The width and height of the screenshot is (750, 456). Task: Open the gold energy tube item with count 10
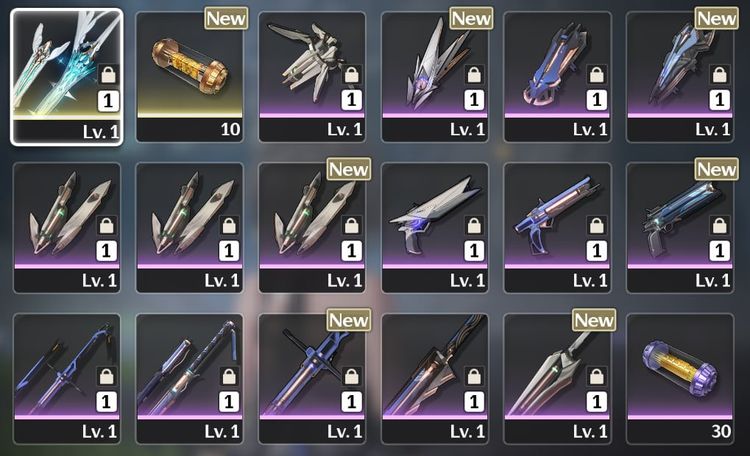(189, 77)
